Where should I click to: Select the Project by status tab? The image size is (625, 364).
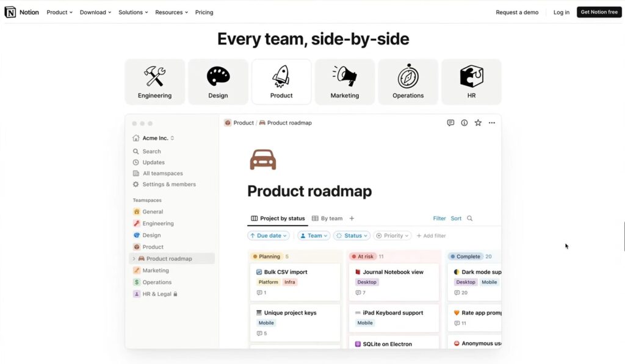click(278, 218)
